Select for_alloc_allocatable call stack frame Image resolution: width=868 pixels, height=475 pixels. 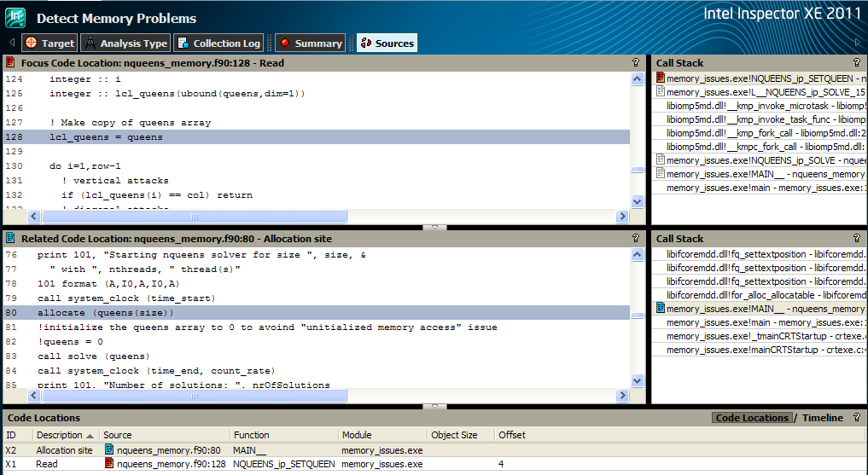[x=760, y=295]
